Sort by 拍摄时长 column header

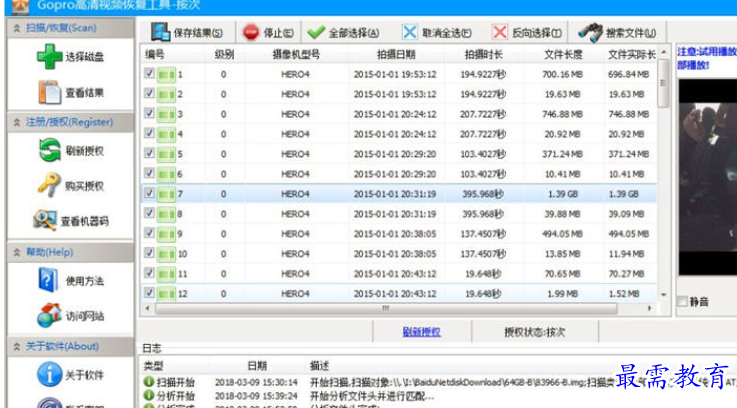pyautogui.click(x=483, y=54)
